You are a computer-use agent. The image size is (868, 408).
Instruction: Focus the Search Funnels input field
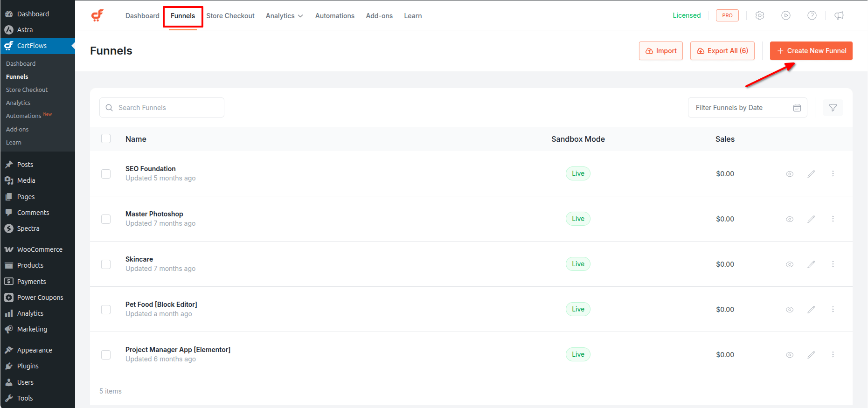[x=162, y=108]
